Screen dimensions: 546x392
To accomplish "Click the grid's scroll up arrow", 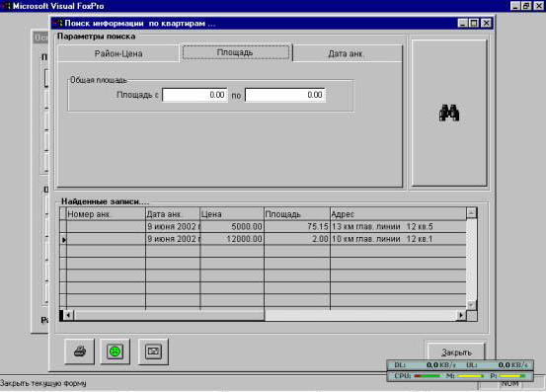I will (472, 212).
